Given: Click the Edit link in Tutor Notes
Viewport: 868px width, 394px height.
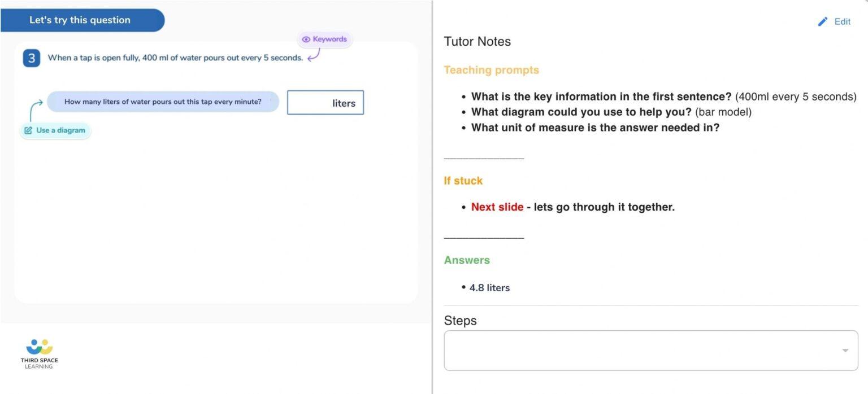Looking at the screenshot, I should [841, 21].
